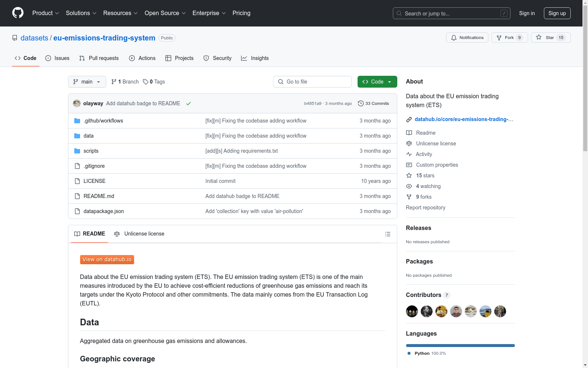Click the data folder icon
Screen dimensions: 588x368
click(x=77, y=136)
